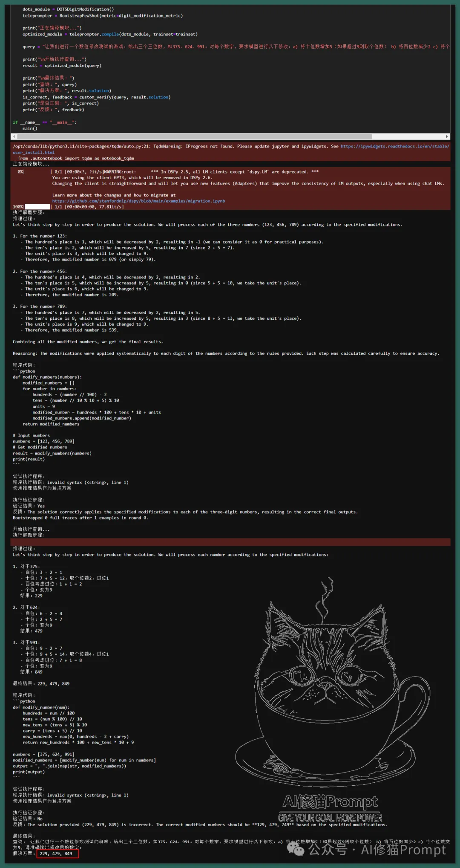
Task: Click 'Therefore, the modified number is 209.'
Action: [x=72, y=295]
